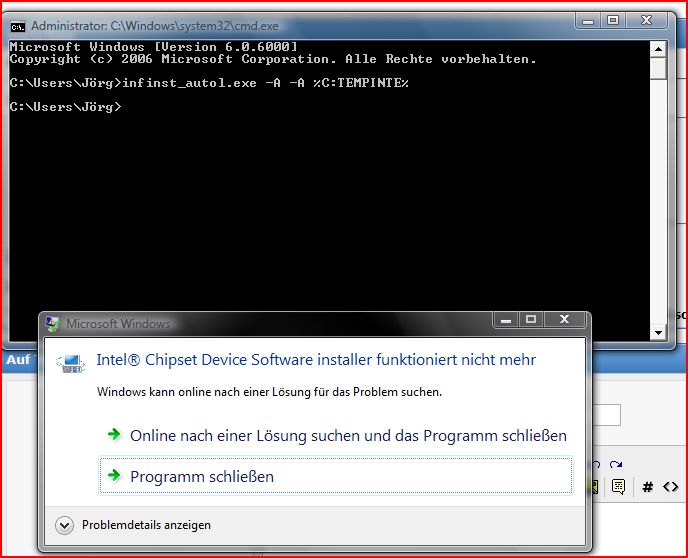
Task: Click the cmd window scrollbar down arrow
Action: click(658, 333)
